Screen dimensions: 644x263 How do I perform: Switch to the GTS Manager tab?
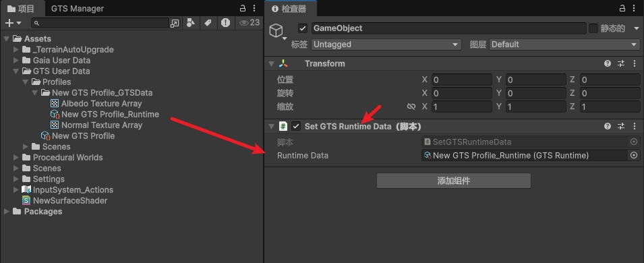(x=78, y=9)
